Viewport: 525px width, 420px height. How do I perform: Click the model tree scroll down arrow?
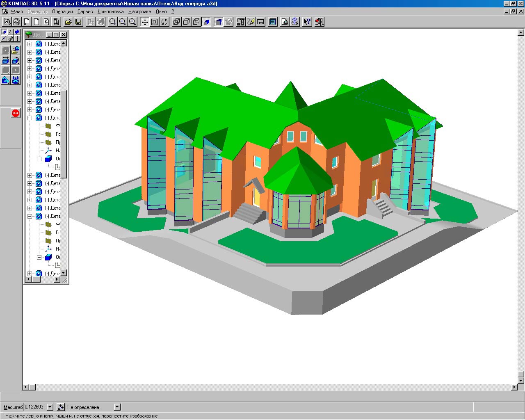click(x=64, y=273)
